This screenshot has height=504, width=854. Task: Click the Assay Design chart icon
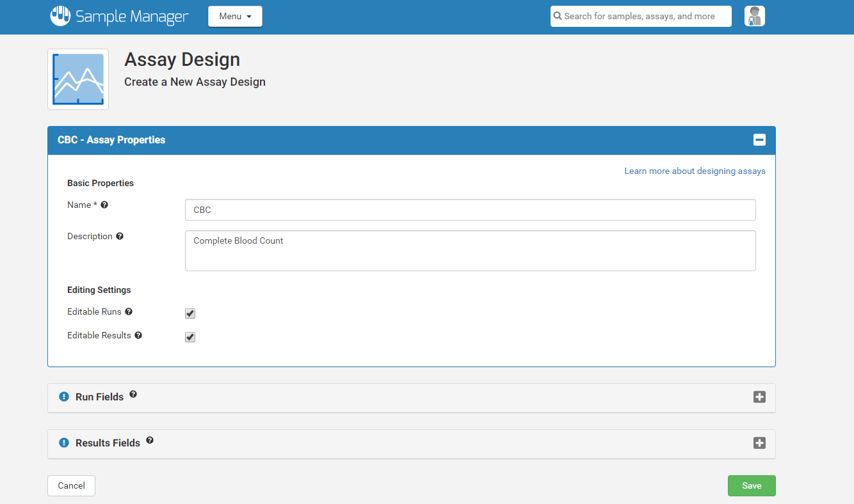[77, 79]
